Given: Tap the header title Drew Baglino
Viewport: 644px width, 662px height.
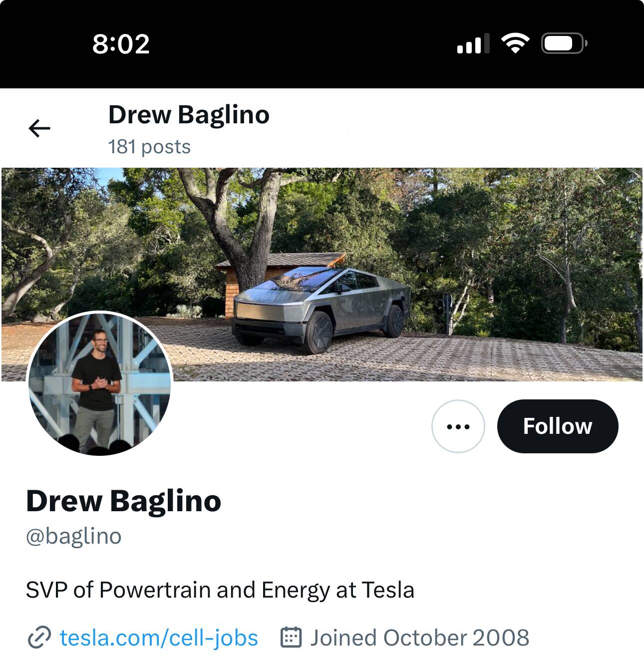Looking at the screenshot, I should tap(189, 115).
